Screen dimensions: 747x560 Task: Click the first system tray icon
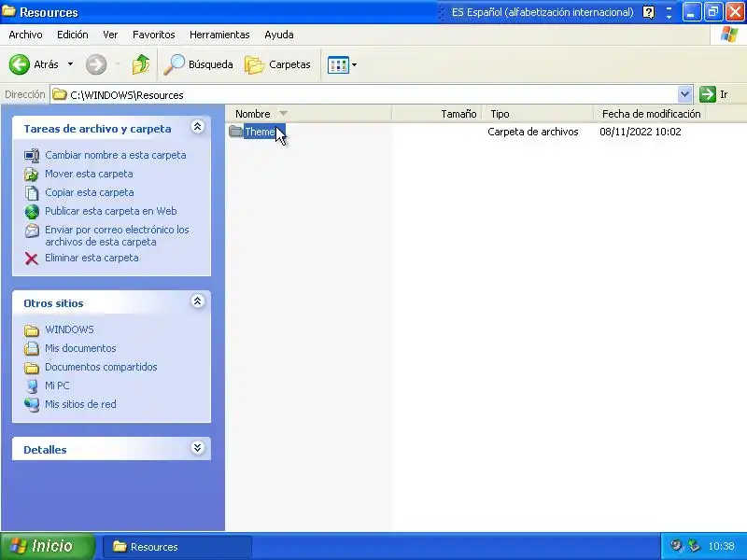point(675,546)
